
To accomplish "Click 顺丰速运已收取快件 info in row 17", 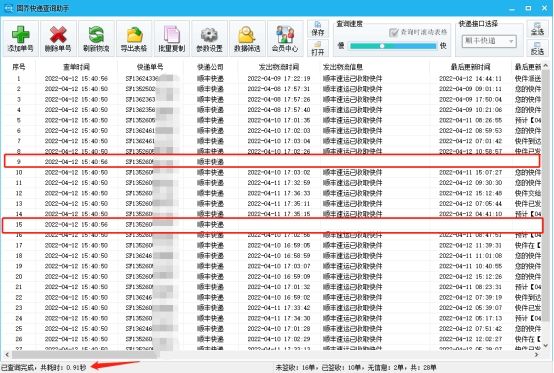I will [x=352, y=245].
